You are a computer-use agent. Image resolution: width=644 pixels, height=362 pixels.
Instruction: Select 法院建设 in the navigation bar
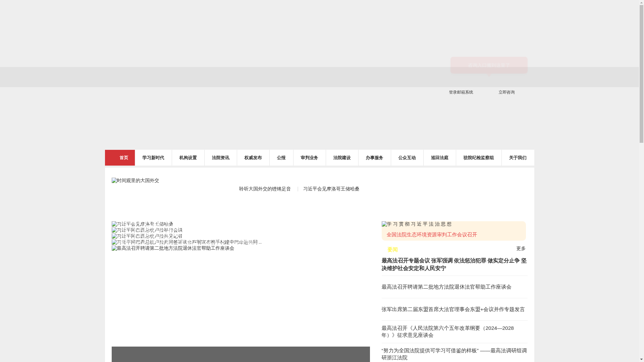tap(342, 158)
